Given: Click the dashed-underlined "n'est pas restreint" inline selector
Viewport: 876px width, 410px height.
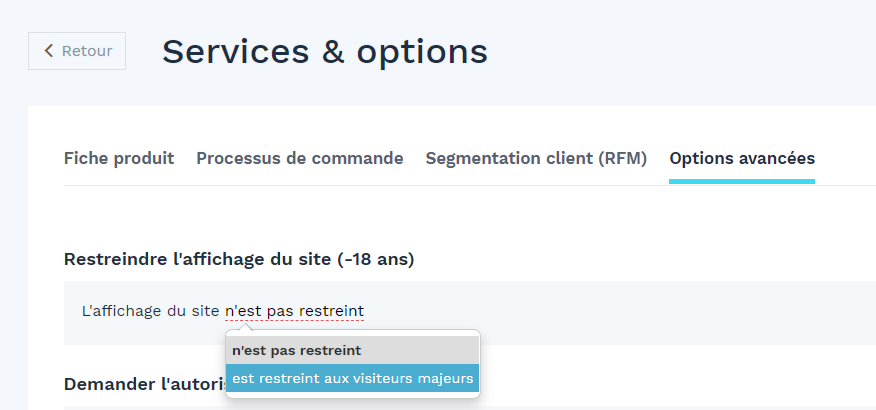Looking at the screenshot, I should tap(294, 311).
